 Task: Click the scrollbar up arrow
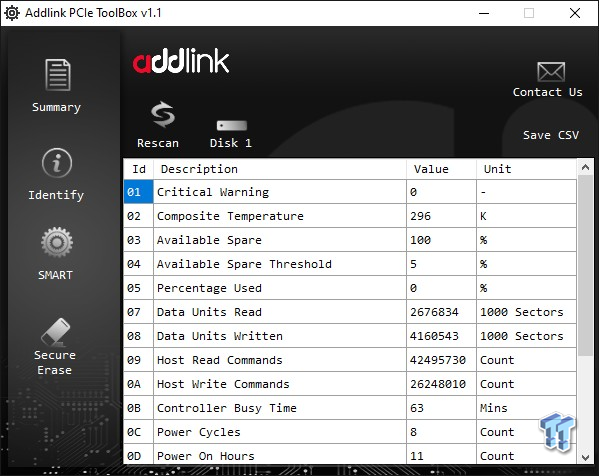point(585,167)
